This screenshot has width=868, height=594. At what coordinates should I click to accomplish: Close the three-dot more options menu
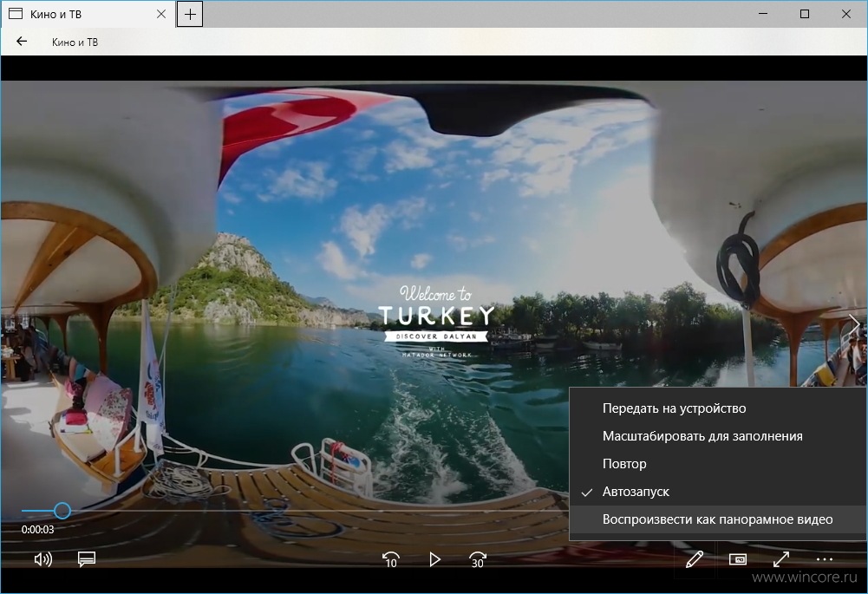825,559
